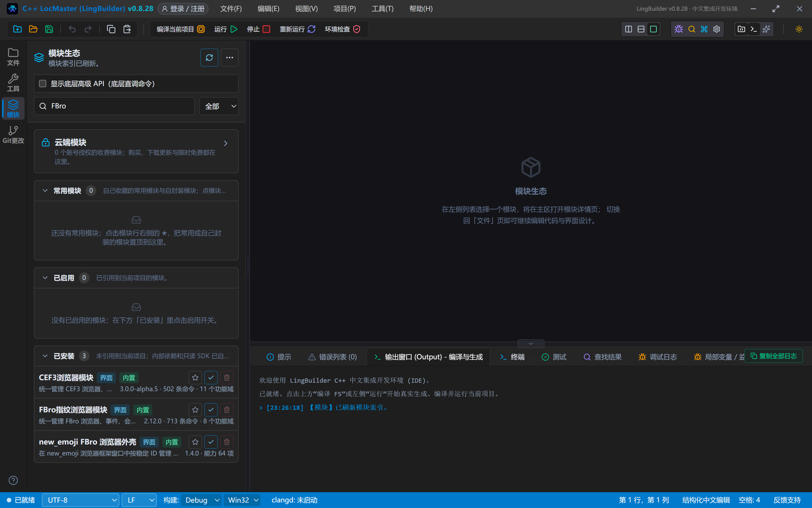Enable show low-level advanced API checkbox
The width and height of the screenshot is (812, 508).
point(43,84)
